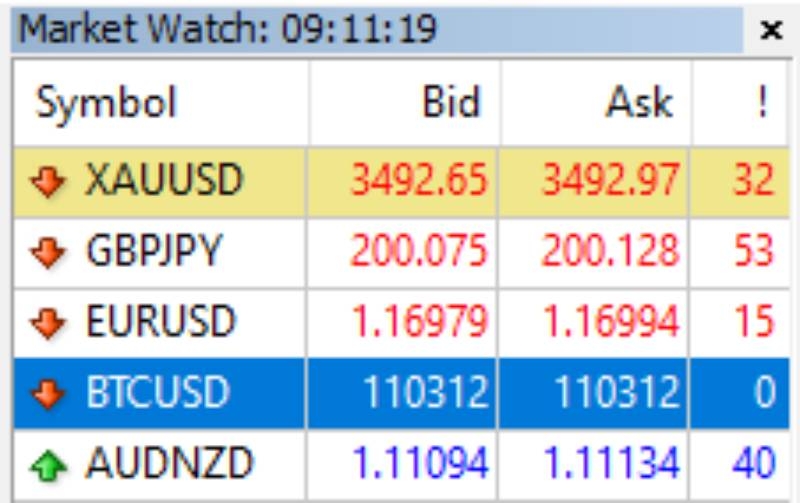Image resolution: width=800 pixels, height=503 pixels.
Task: Click the red down arrow beside GBPJPY
Action: click(x=48, y=252)
